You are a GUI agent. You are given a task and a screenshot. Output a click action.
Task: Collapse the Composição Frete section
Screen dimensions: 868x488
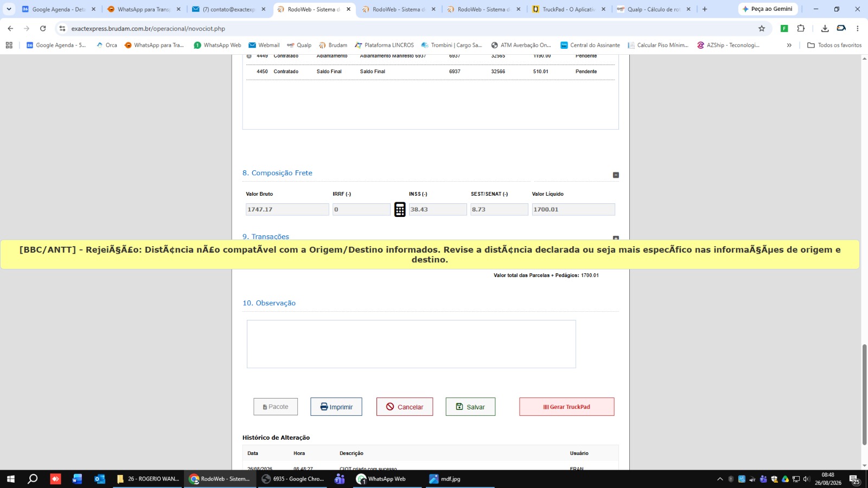[x=616, y=175]
